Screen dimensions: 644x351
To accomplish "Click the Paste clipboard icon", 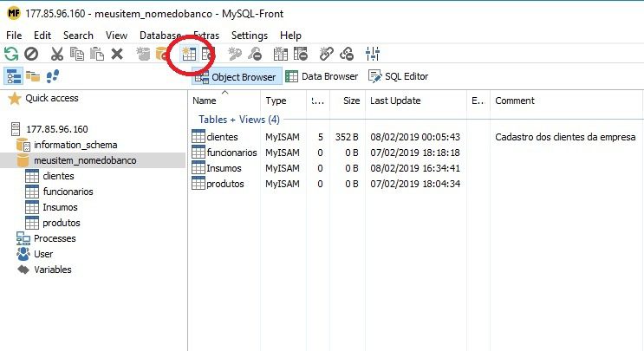I will 97,54.
